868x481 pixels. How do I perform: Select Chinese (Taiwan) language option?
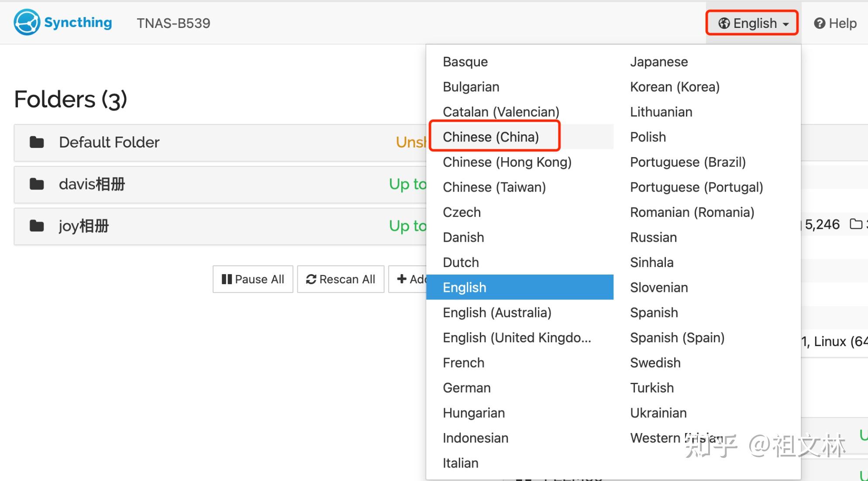pyautogui.click(x=494, y=187)
